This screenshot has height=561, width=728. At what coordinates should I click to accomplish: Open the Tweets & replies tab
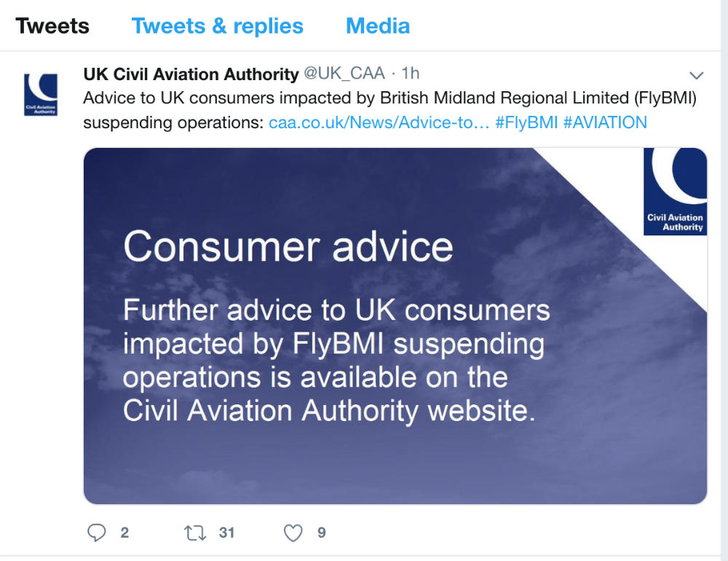point(217,25)
